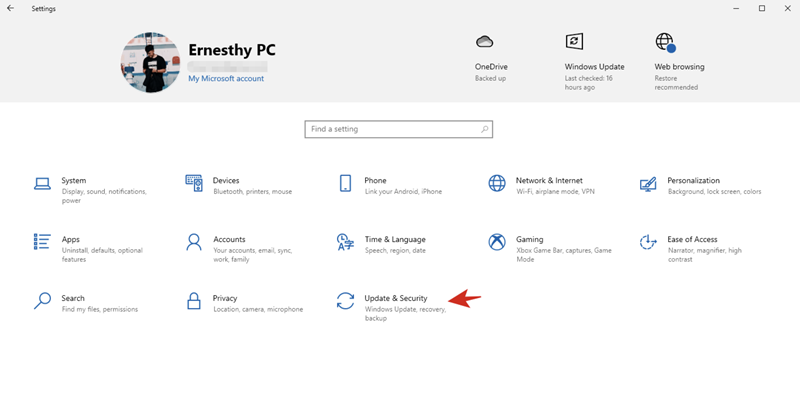Image resolution: width=800 pixels, height=394 pixels.
Task: Click the Phone icon
Action: (345, 183)
